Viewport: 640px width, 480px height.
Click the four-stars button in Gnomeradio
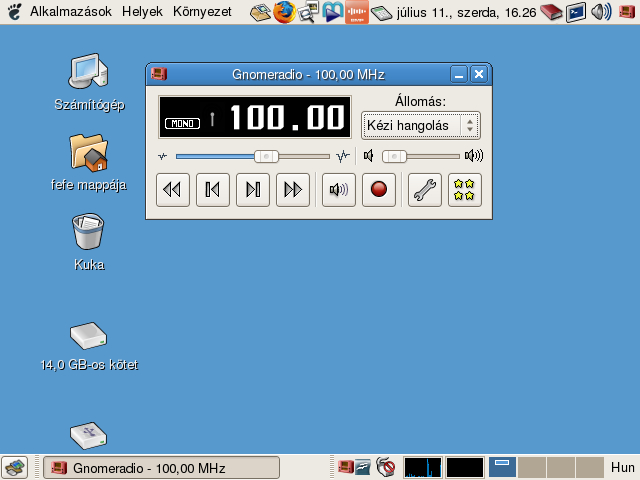[465, 189]
